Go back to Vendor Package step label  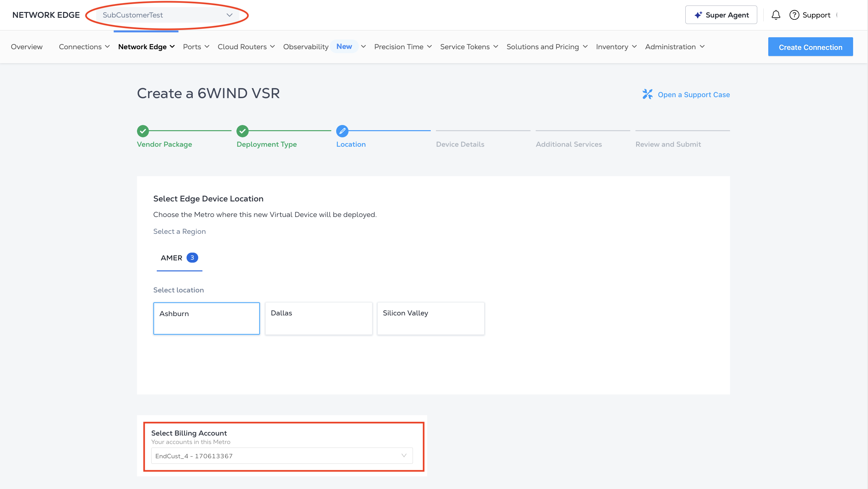[x=165, y=144]
